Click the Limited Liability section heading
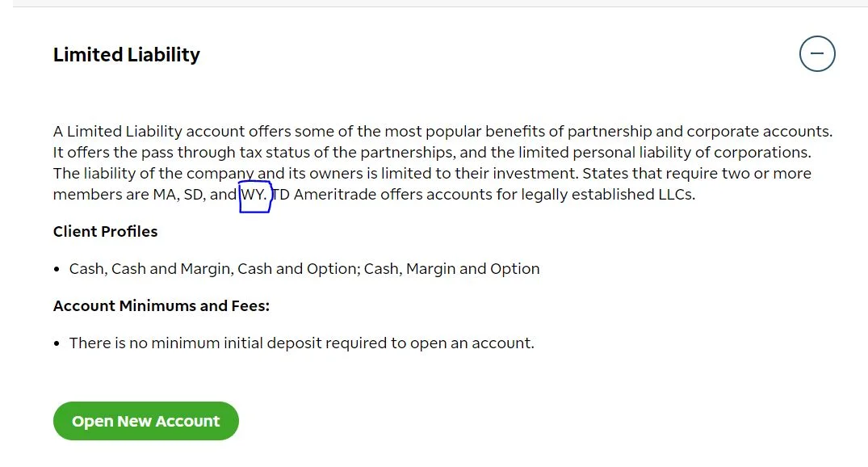 126,55
